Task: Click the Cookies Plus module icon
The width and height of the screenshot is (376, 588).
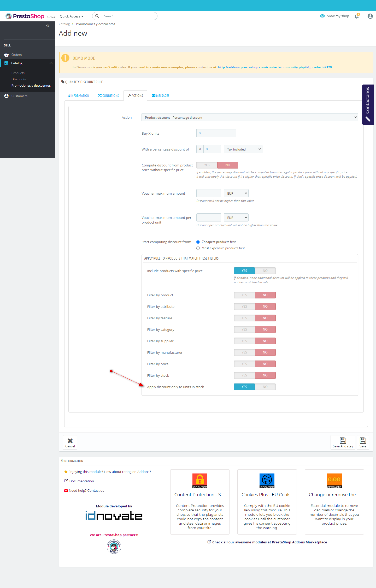Action: coord(267,481)
